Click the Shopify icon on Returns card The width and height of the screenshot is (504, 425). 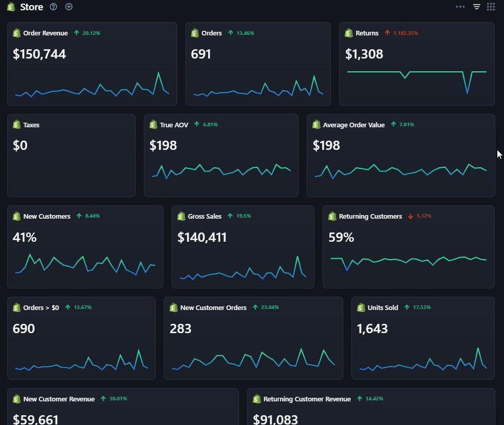click(349, 33)
